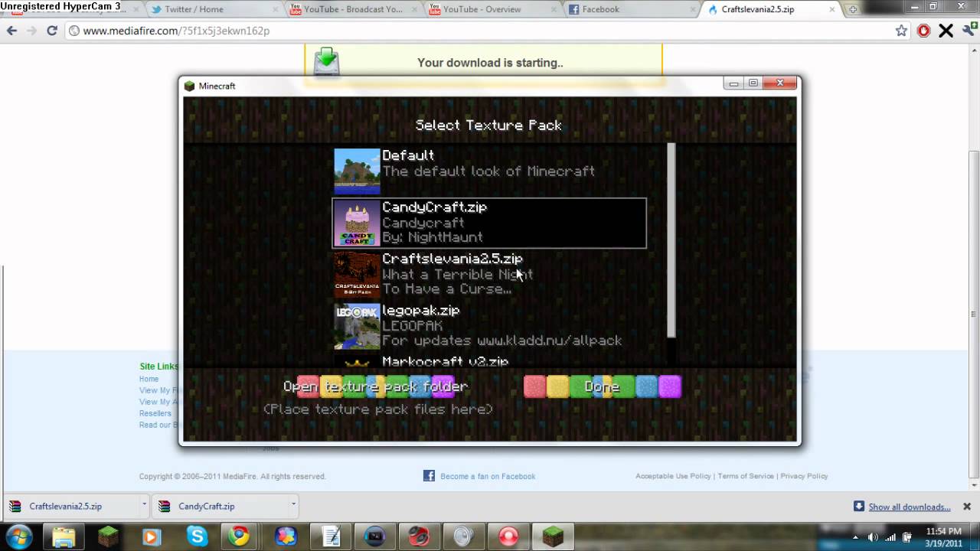Viewport: 980px width, 551px height.
Task: Open a new browser tab
Action: 852,9
